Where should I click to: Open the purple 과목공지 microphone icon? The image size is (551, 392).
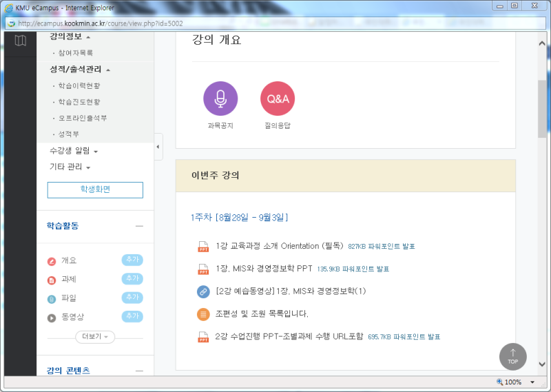220,99
